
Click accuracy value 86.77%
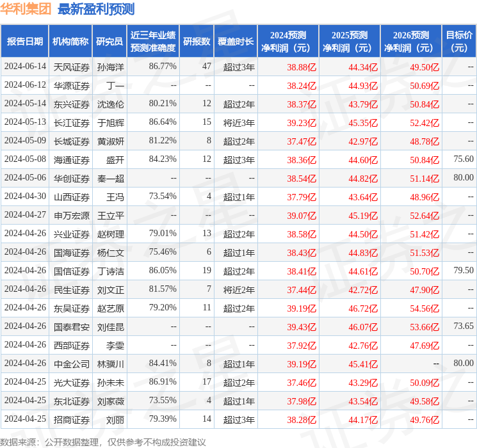coord(163,67)
